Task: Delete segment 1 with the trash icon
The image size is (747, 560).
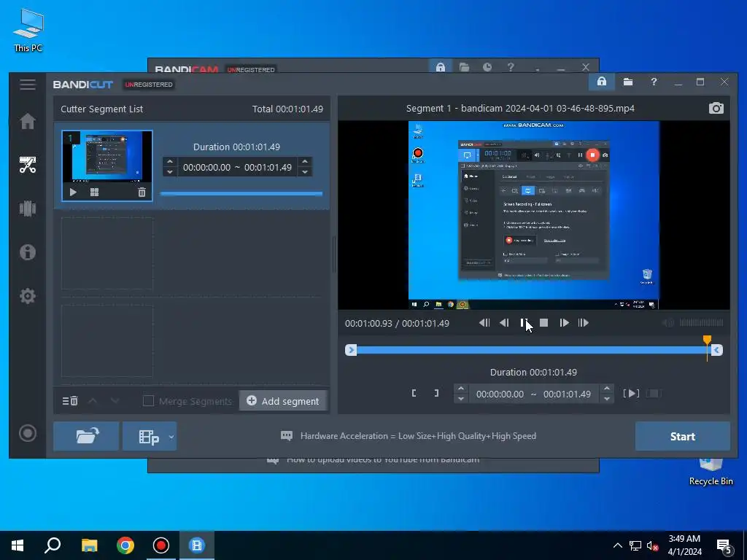Action: (x=142, y=192)
